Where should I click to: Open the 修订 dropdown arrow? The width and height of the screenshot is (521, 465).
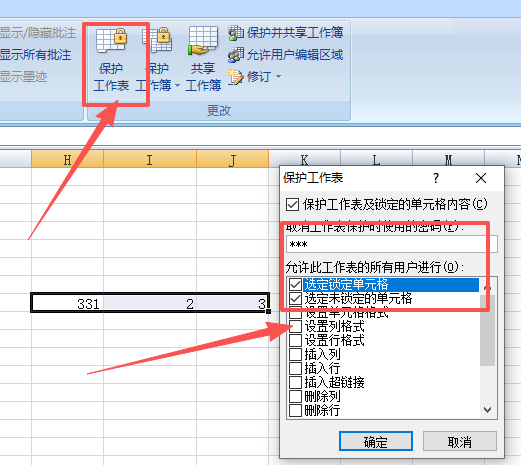[x=279, y=77]
